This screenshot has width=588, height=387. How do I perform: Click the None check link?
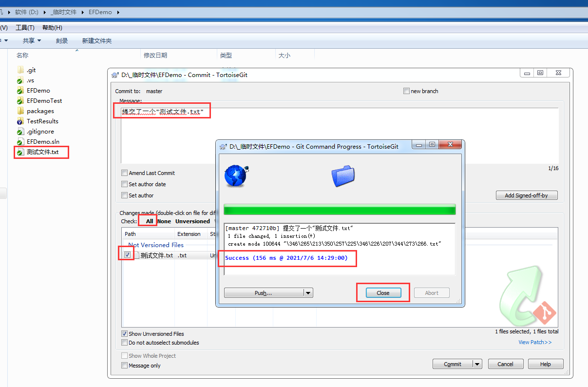pos(164,221)
